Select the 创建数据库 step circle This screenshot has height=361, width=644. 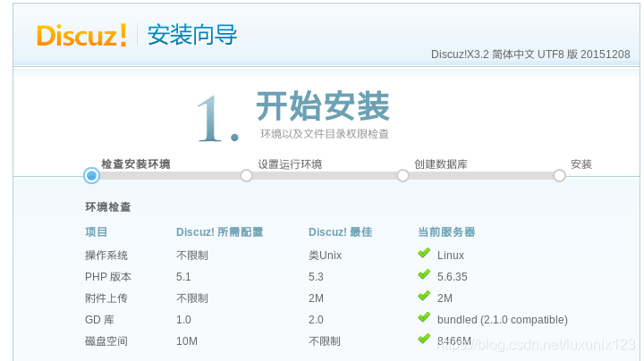pyautogui.click(x=402, y=175)
